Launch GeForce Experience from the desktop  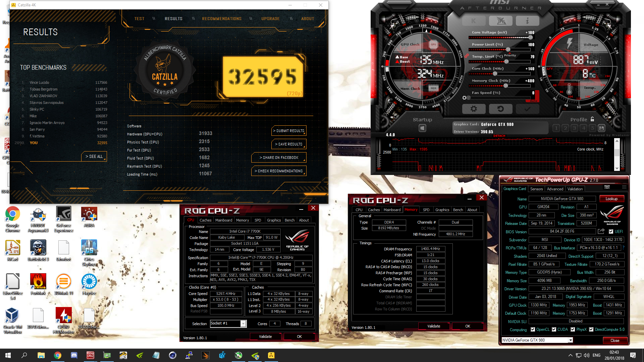64,219
